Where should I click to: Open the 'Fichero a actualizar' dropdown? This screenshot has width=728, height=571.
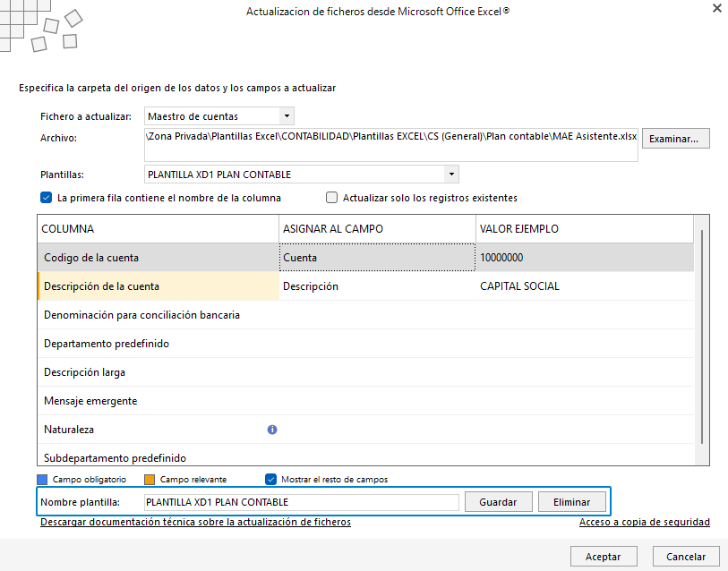[x=287, y=116]
